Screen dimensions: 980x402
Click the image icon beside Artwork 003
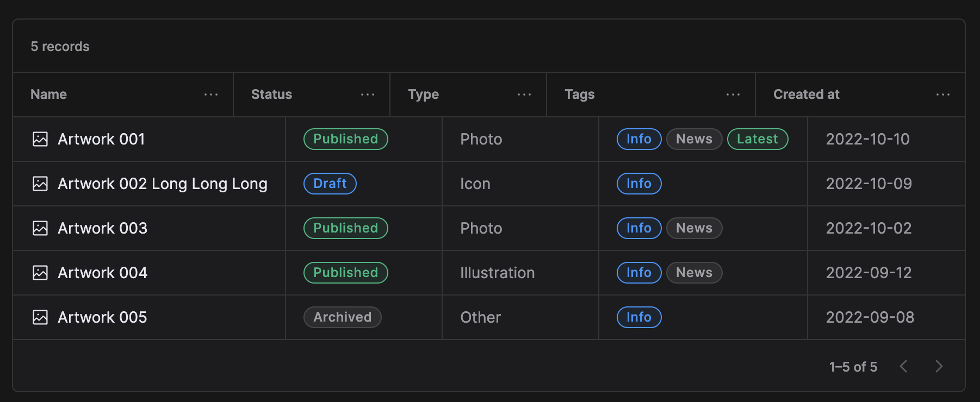[x=40, y=228]
